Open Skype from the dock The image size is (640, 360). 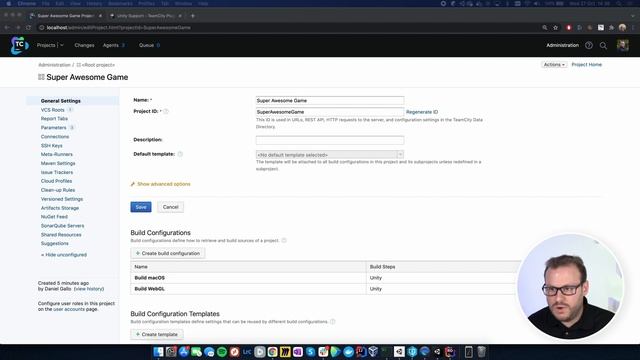311,351
